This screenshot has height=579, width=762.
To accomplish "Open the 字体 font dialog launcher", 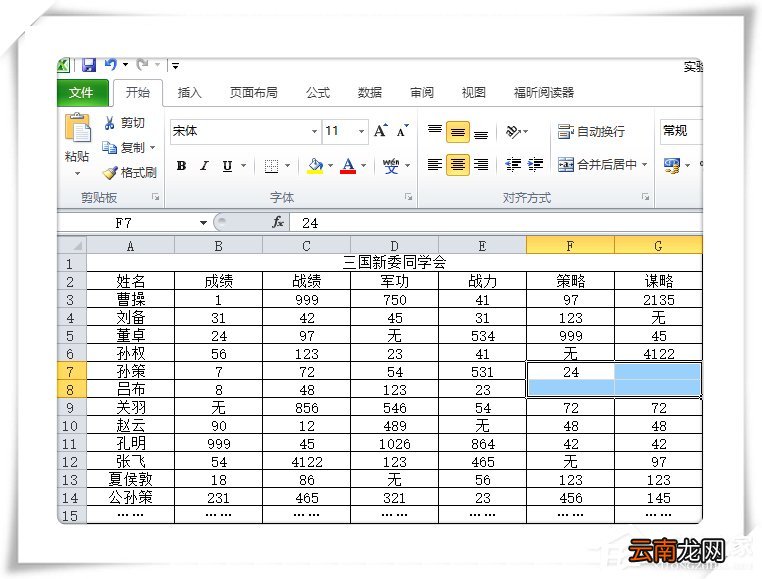I will pyautogui.click(x=408, y=197).
